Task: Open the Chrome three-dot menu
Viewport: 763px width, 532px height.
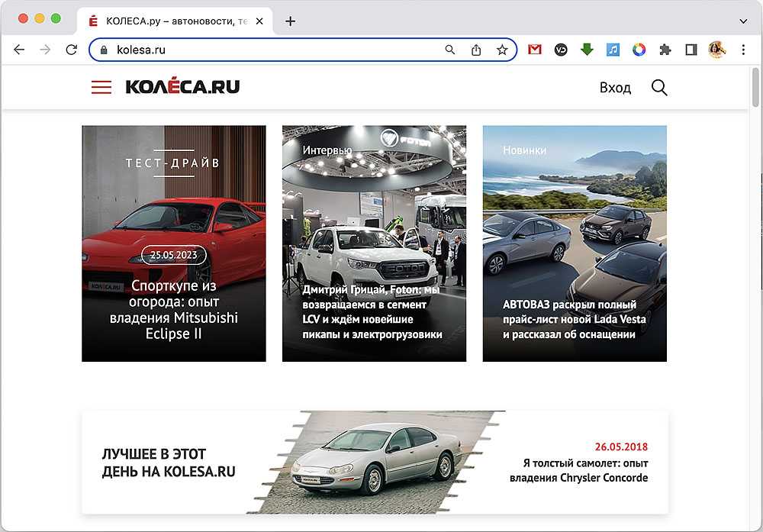Action: point(744,50)
